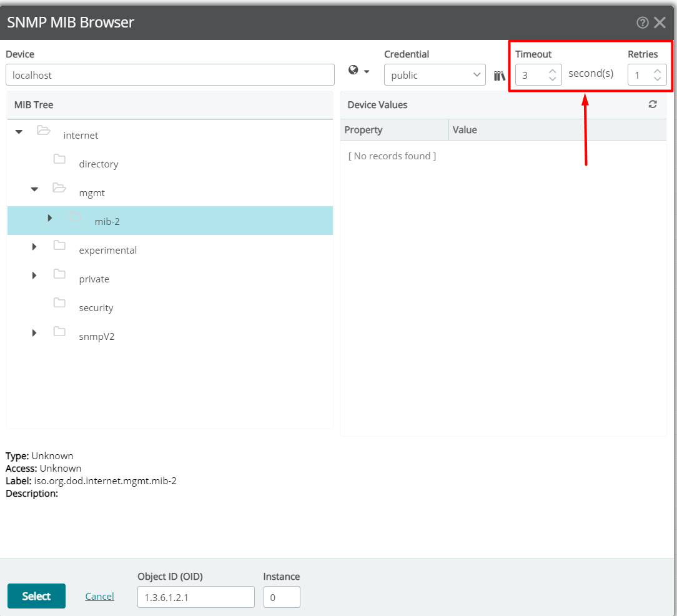
Task: Click the Select button
Action: pyautogui.click(x=36, y=596)
